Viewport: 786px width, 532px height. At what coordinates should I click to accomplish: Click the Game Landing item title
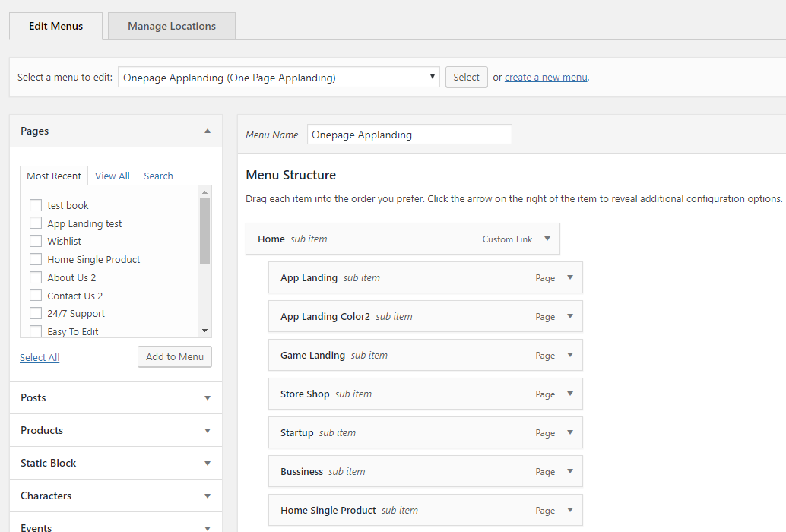pyautogui.click(x=312, y=355)
